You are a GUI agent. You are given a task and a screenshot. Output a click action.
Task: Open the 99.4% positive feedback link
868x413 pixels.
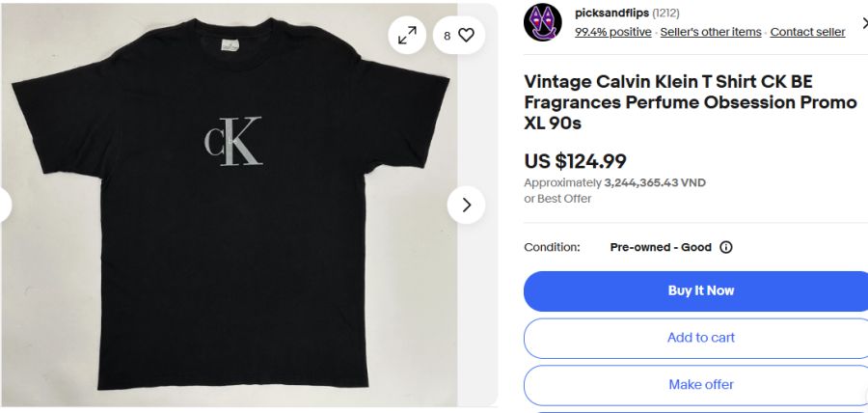[x=613, y=32]
